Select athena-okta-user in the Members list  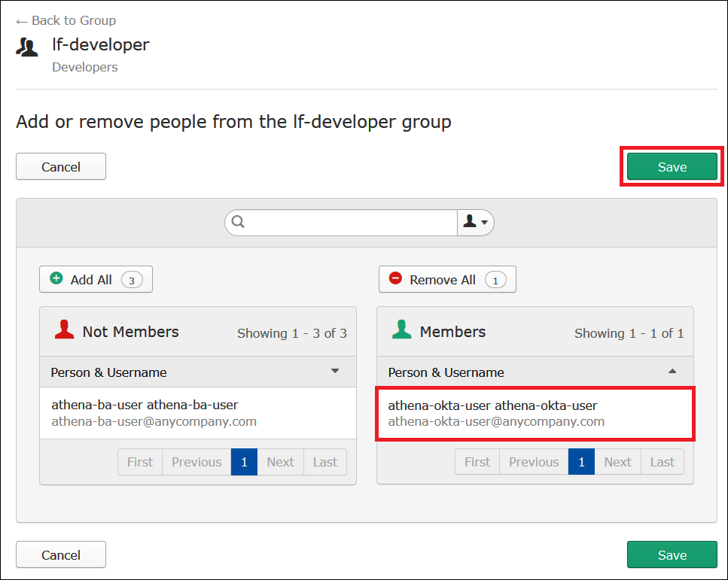[535, 413]
